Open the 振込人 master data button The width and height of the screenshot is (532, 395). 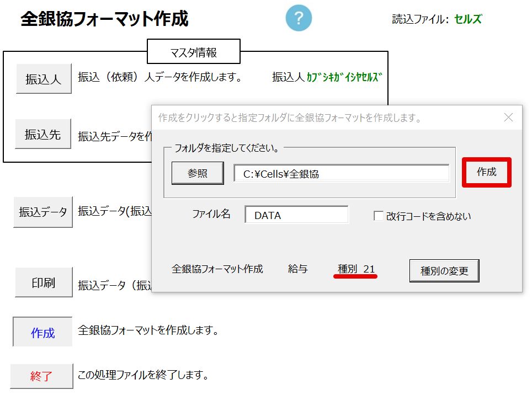point(44,79)
